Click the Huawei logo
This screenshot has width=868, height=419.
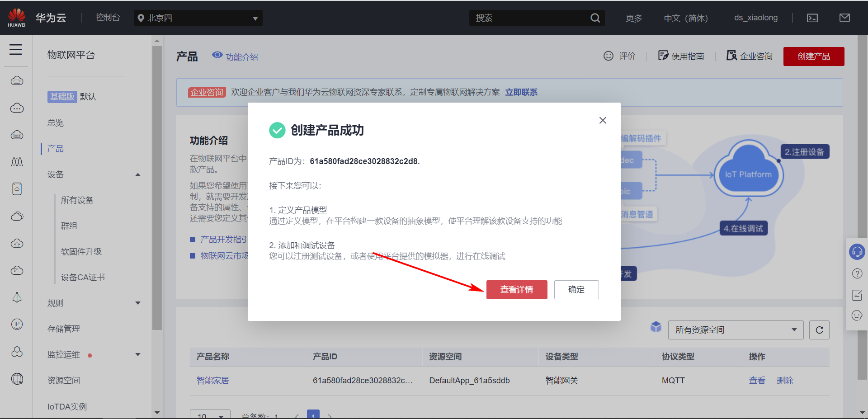click(x=17, y=18)
